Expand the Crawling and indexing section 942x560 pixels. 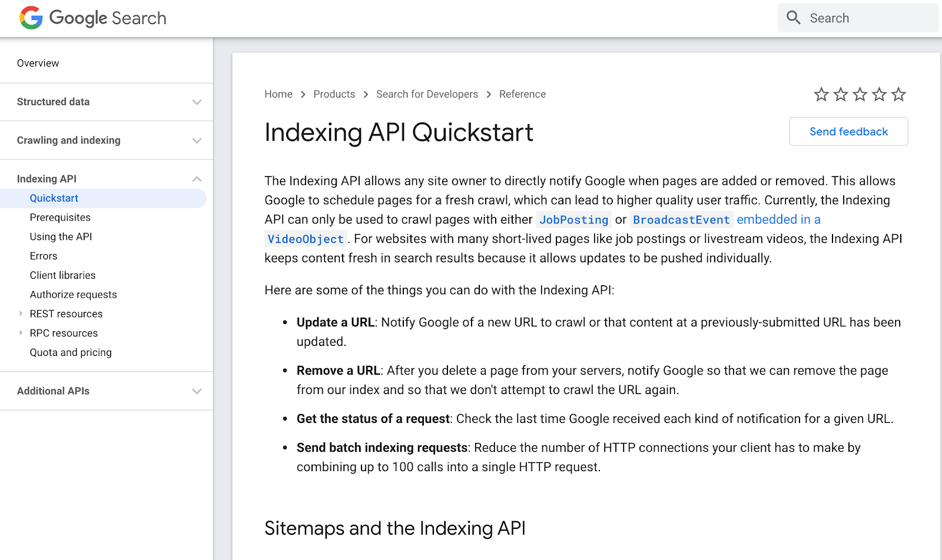[x=197, y=141]
